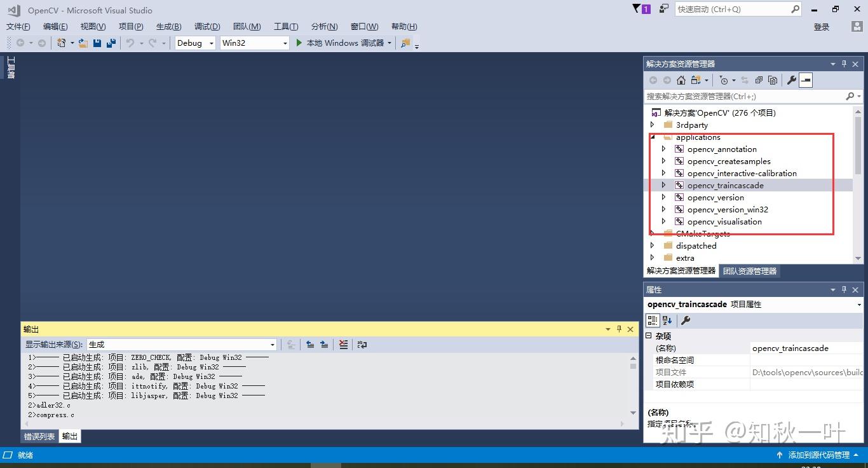Image resolution: width=868 pixels, height=468 pixels.
Task: Open Properties wrench icon in Solution Explorer toolbar
Action: pyautogui.click(x=792, y=80)
